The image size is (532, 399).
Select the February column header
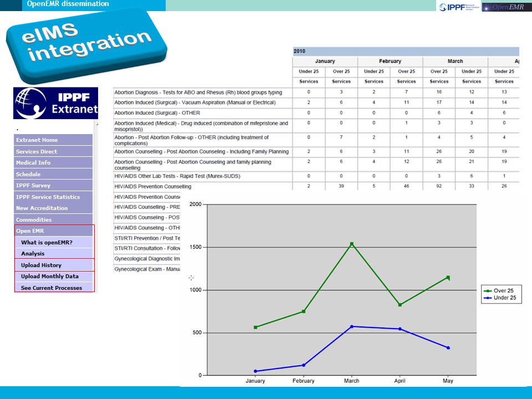pyautogui.click(x=390, y=61)
